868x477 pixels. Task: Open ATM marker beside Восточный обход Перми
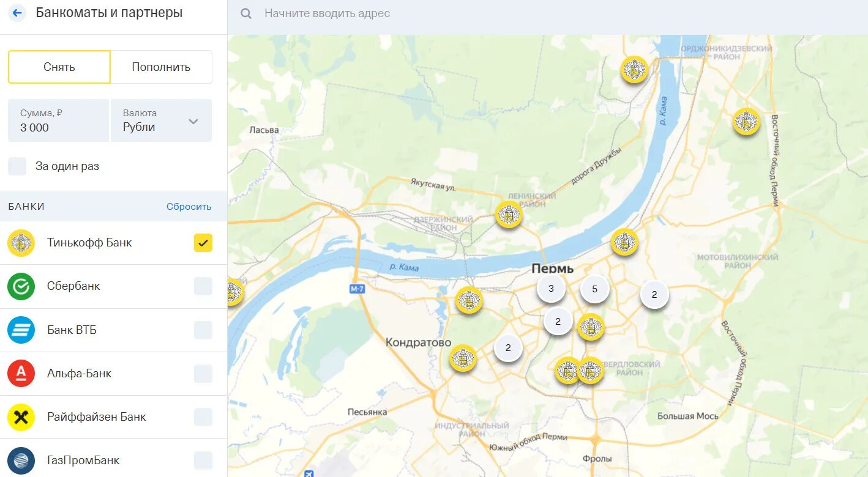point(747,121)
